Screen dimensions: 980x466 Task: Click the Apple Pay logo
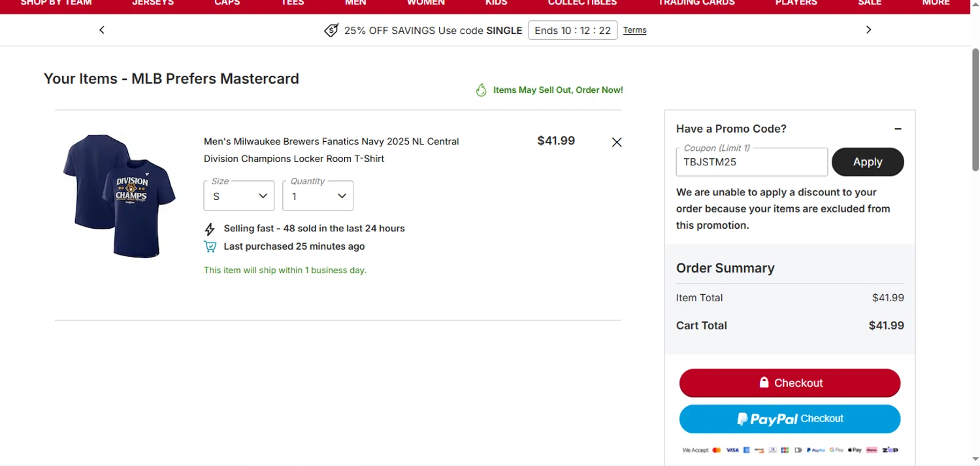pyautogui.click(x=855, y=450)
